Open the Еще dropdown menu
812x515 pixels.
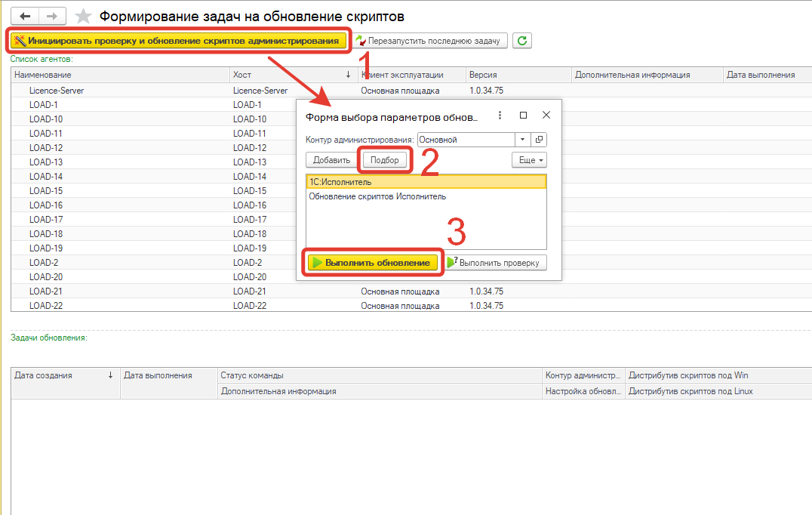pyautogui.click(x=529, y=160)
